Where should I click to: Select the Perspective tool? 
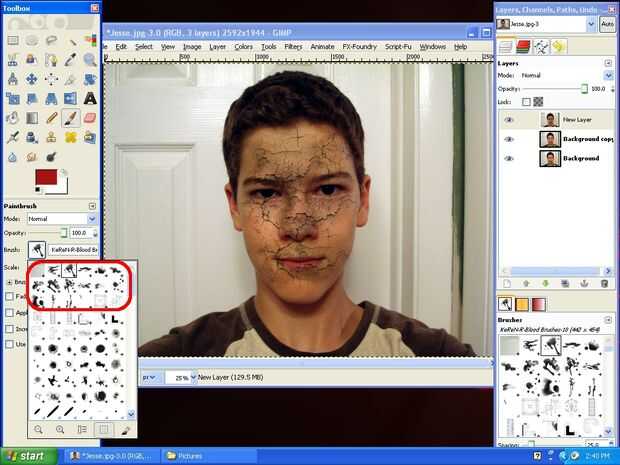[51, 98]
